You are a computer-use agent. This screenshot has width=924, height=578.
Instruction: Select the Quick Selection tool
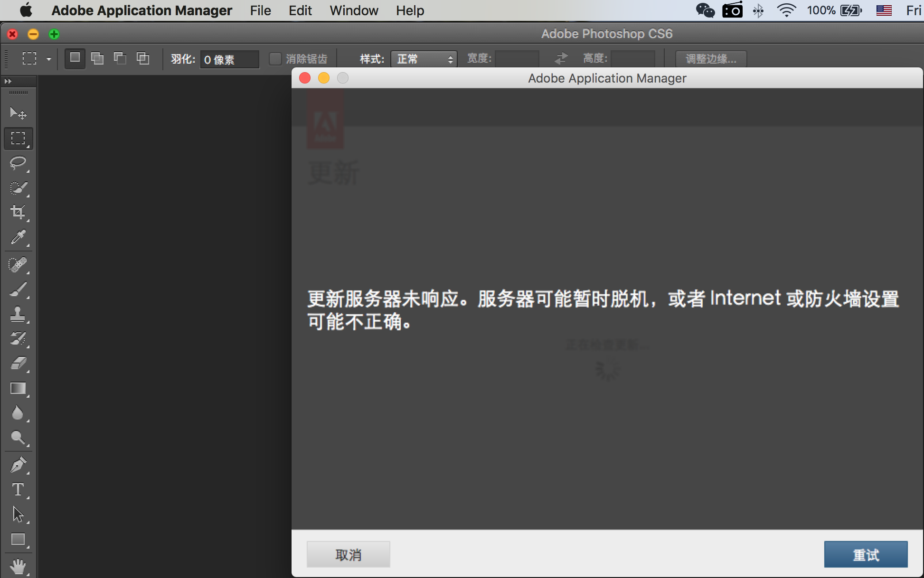click(x=19, y=188)
